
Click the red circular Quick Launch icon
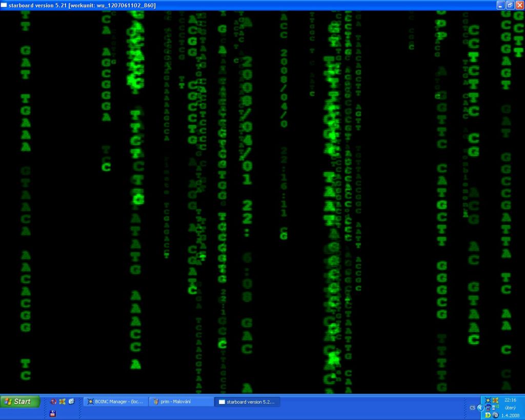53,402
